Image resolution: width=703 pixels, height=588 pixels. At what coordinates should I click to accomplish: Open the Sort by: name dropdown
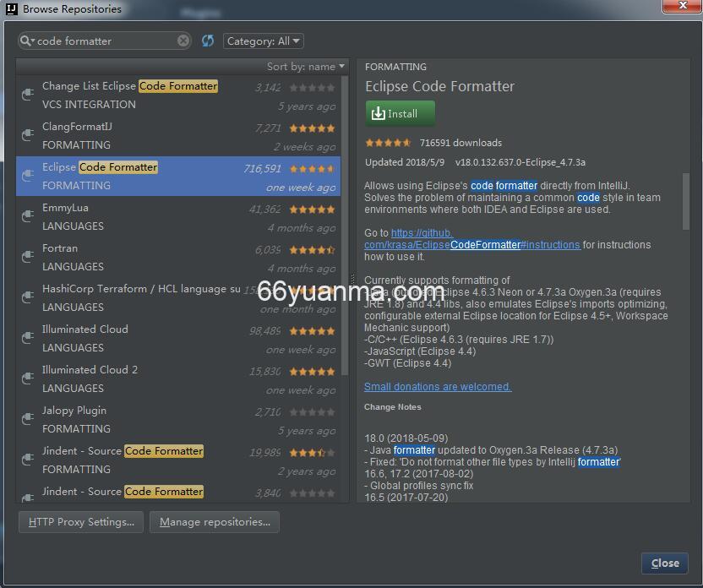pyautogui.click(x=306, y=66)
